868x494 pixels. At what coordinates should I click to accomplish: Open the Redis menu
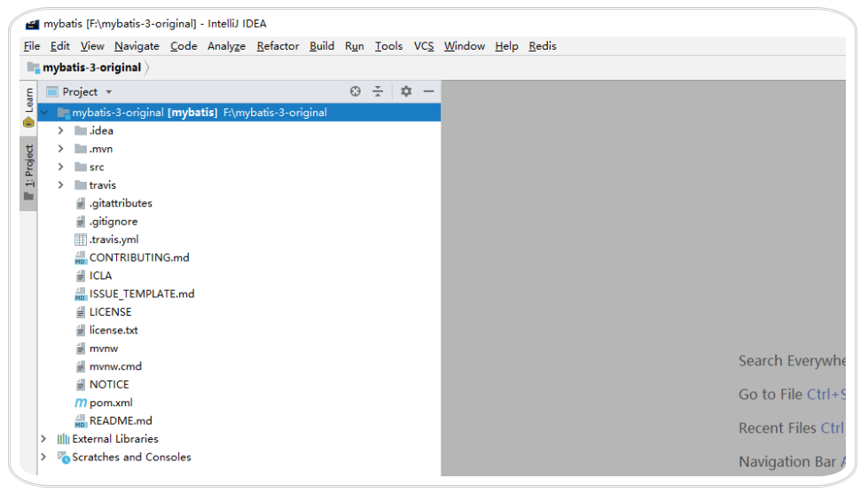pos(543,46)
